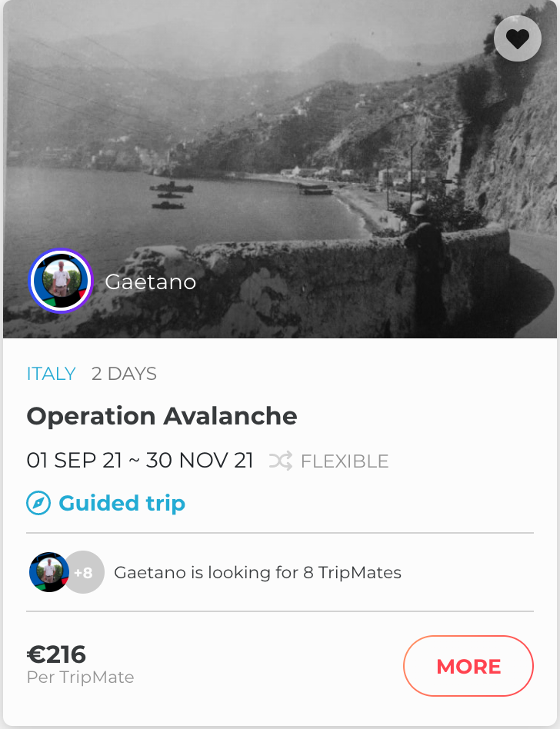560x729 pixels.
Task: Click the small Gaetano avatar in TripMates row
Action: [48, 572]
